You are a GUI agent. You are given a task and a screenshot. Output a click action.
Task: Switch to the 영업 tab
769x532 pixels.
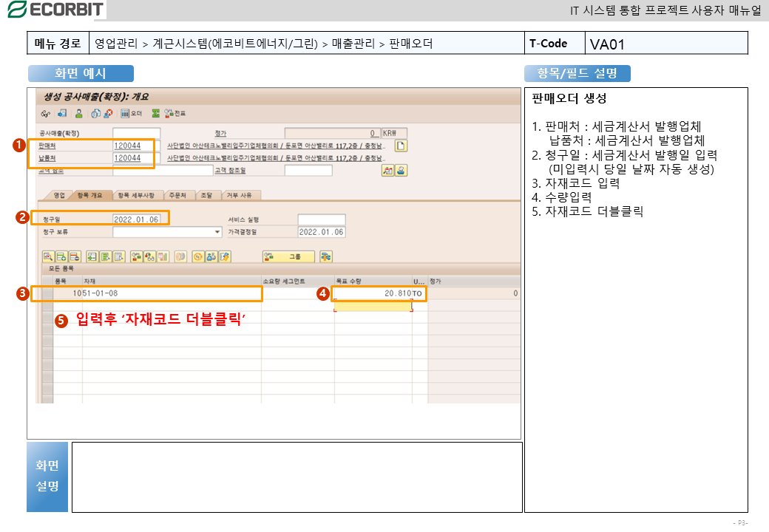coord(59,196)
